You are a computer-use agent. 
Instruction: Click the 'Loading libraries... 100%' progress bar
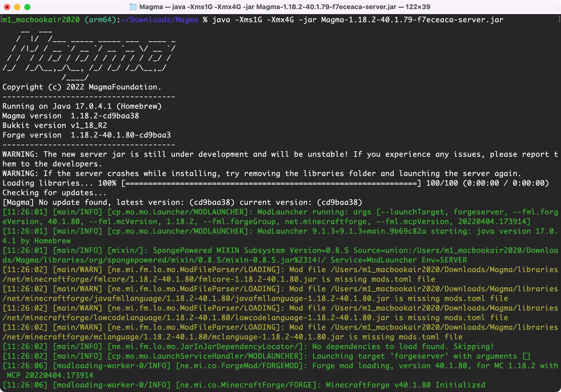pos(271,183)
